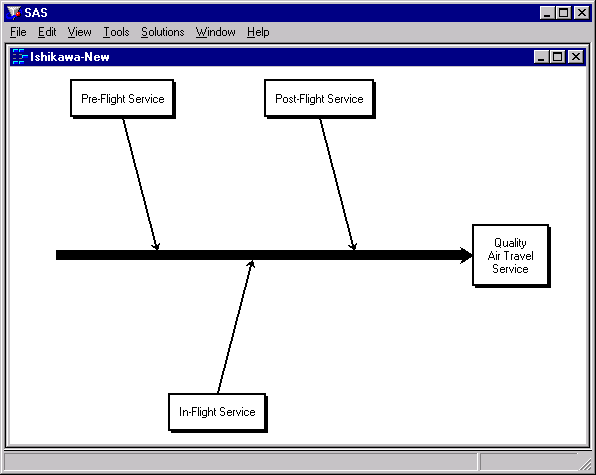This screenshot has width=596, height=475.
Task: Click the Pre-Flight Service branch arrow
Action: click(140, 184)
